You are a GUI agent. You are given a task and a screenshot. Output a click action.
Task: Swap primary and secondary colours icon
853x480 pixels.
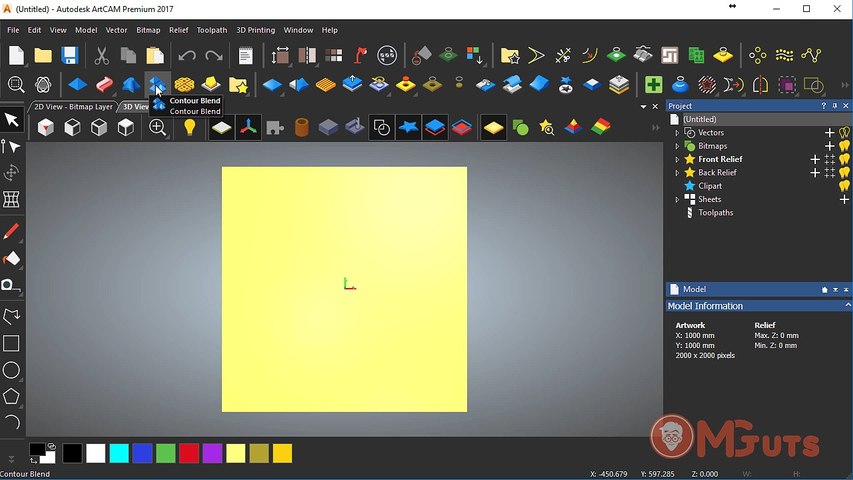pos(51,446)
